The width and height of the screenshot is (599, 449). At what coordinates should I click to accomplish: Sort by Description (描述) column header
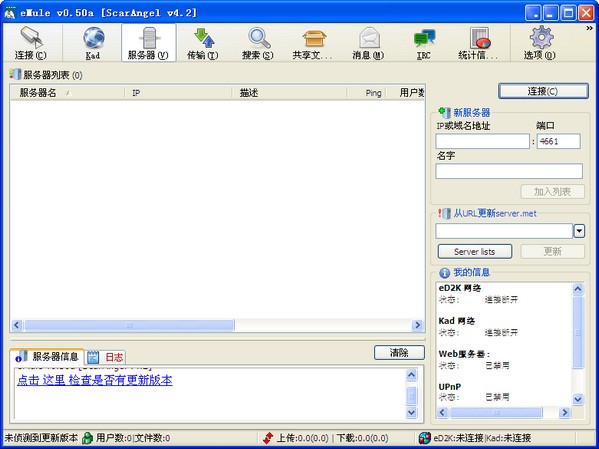[x=289, y=93]
